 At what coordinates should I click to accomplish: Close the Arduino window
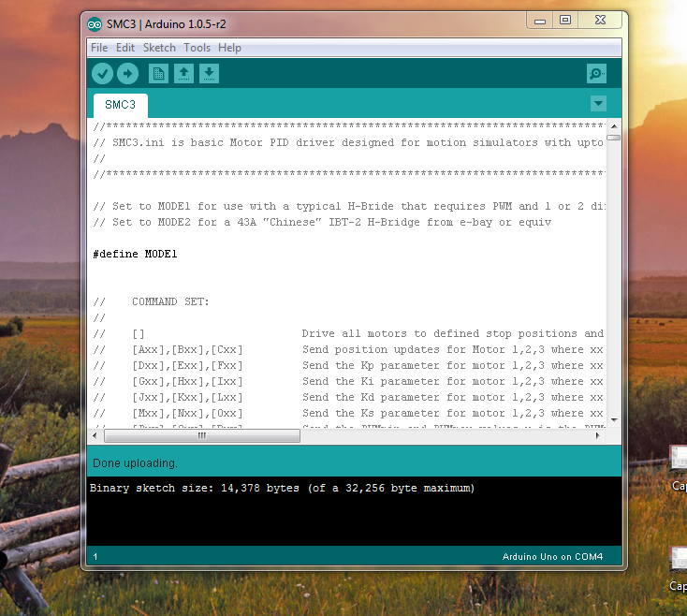(600, 21)
